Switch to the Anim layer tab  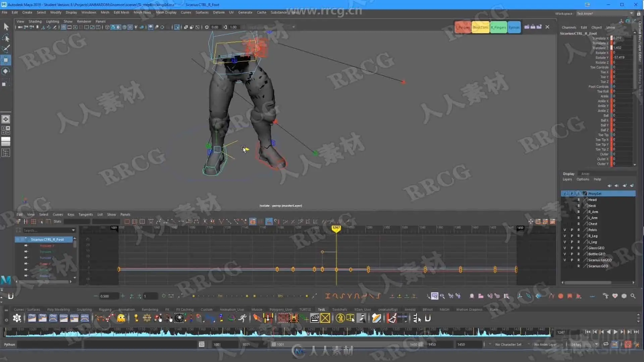pos(585,174)
